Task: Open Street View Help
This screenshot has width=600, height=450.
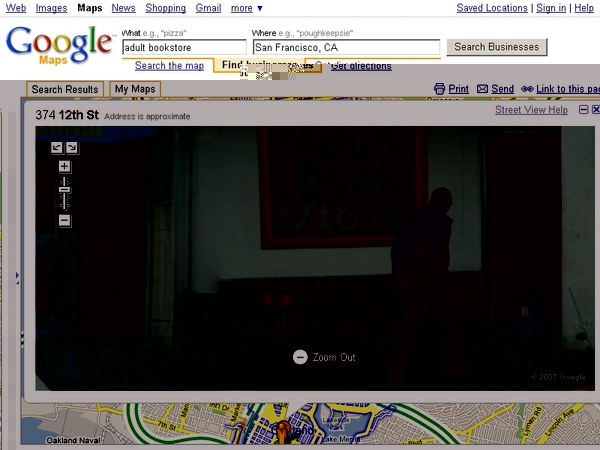Action: [x=531, y=110]
